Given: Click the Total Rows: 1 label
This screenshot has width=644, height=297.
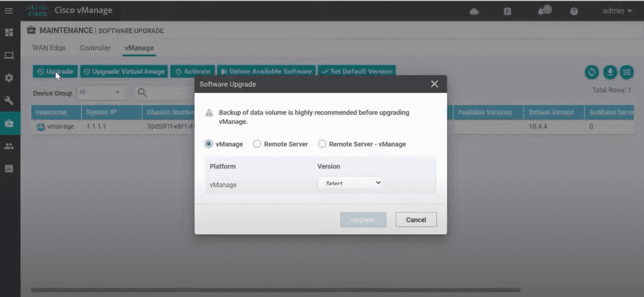Looking at the screenshot, I should pyautogui.click(x=611, y=90).
